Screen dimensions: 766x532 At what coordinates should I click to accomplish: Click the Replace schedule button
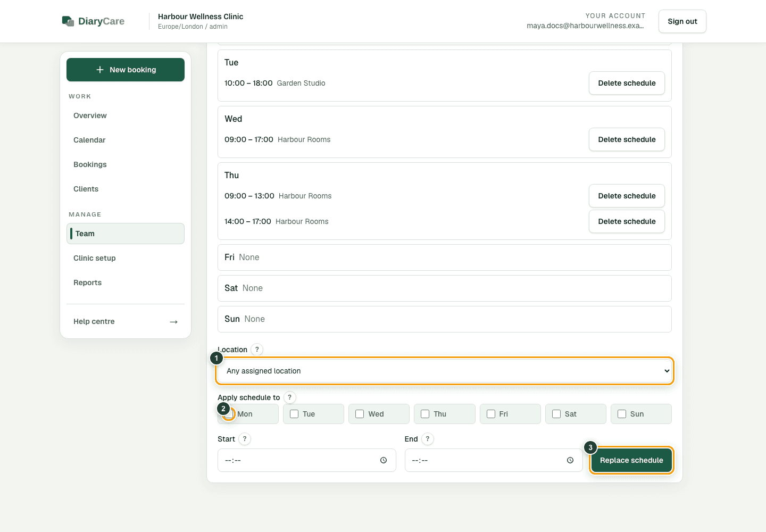tap(631, 460)
